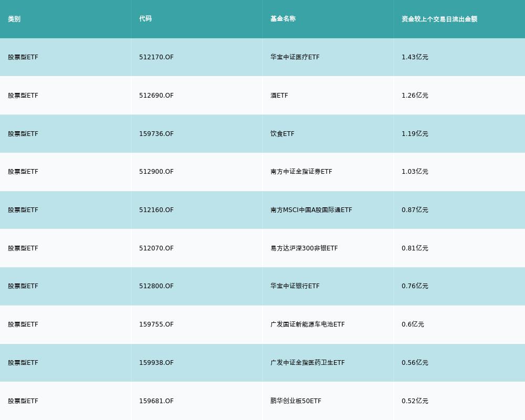
Task: Click the 广发国证新能源车电池ETF name
Action: click(307, 324)
